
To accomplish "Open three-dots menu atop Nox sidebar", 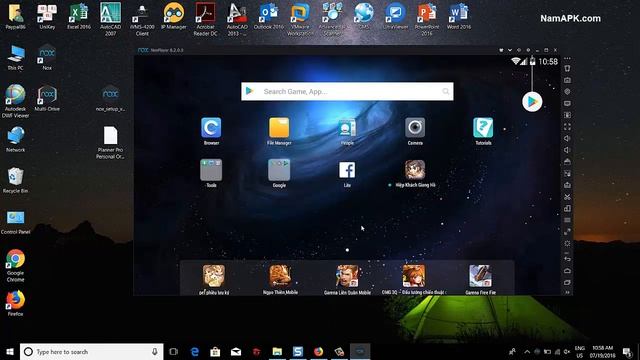I will (x=567, y=59).
